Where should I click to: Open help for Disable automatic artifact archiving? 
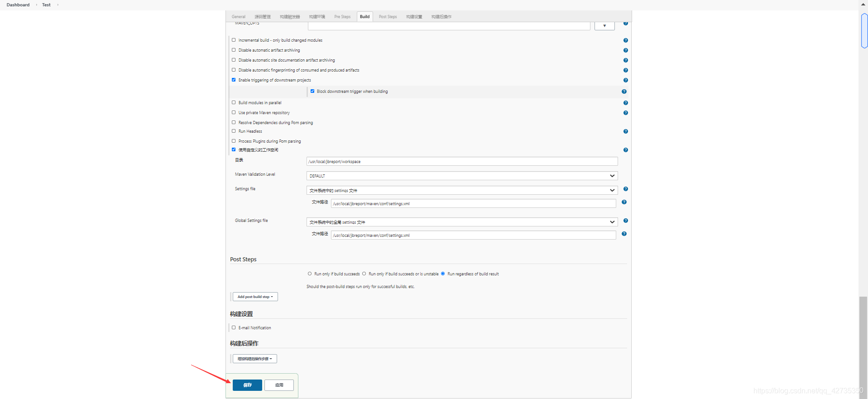pyautogui.click(x=625, y=50)
